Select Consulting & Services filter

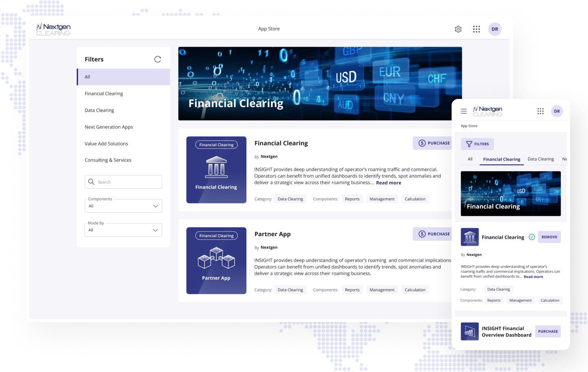123,160
